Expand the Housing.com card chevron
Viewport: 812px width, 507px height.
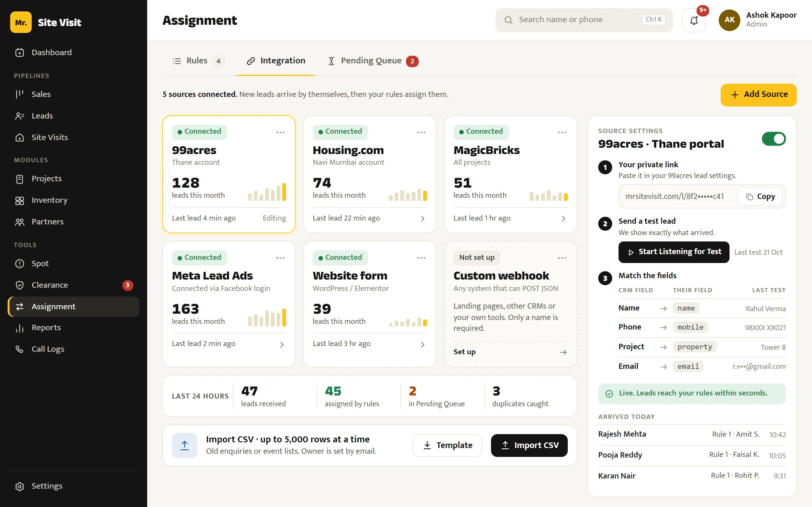(x=422, y=219)
